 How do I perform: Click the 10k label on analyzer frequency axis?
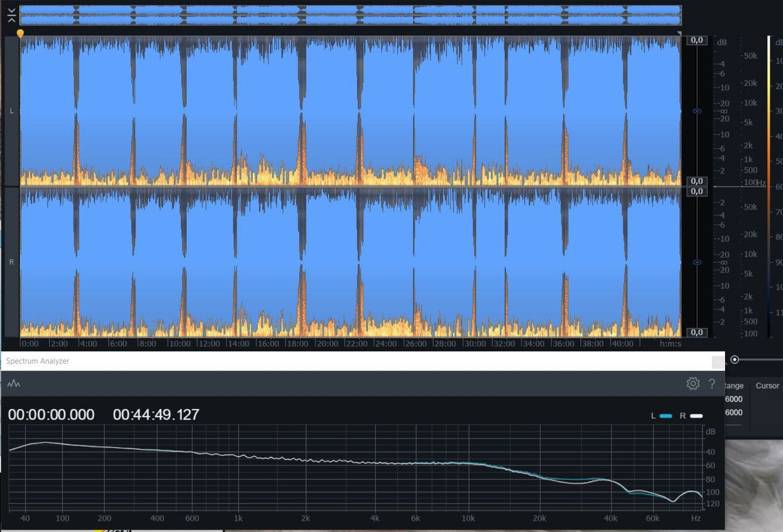click(468, 519)
